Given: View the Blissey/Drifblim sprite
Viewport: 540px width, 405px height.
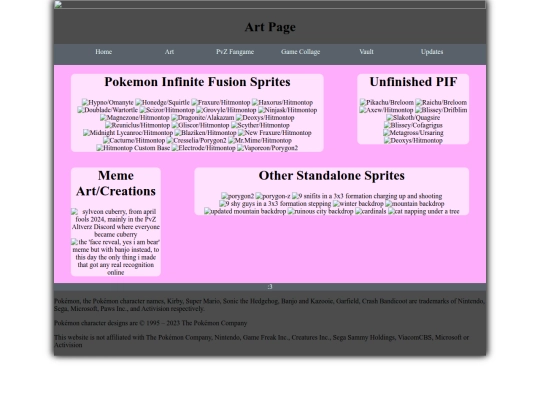Looking at the screenshot, I should pos(441,110).
